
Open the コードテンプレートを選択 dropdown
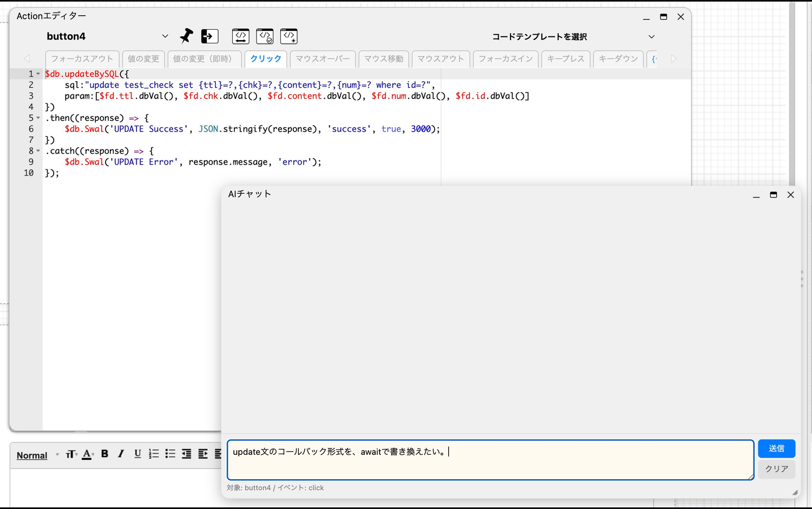click(573, 36)
